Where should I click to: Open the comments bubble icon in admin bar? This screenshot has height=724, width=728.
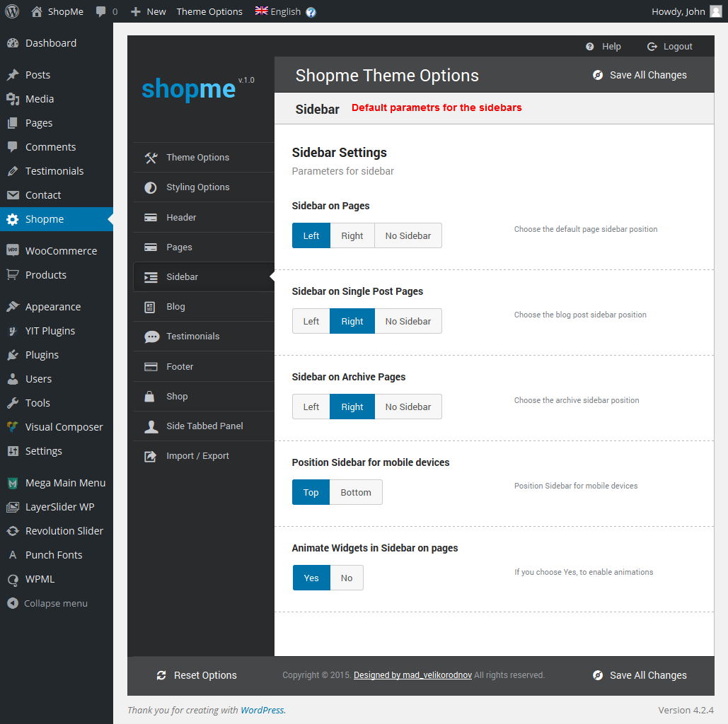coord(101,11)
